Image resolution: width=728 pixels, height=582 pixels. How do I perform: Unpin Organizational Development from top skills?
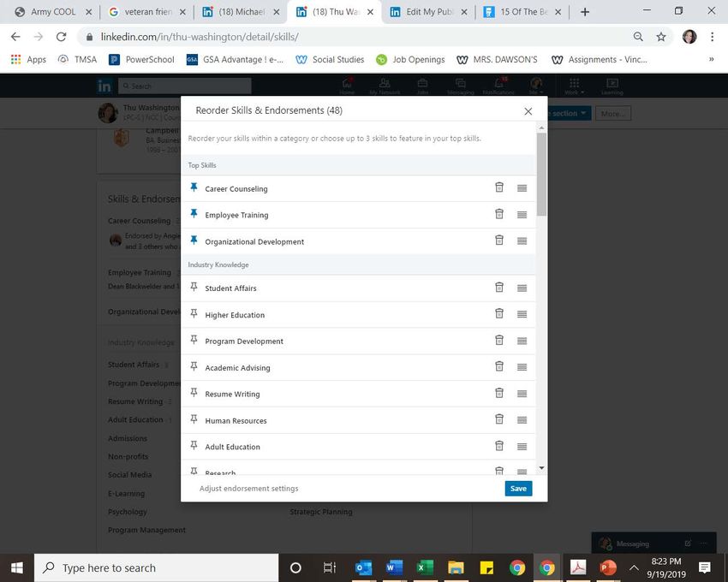(x=194, y=240)
